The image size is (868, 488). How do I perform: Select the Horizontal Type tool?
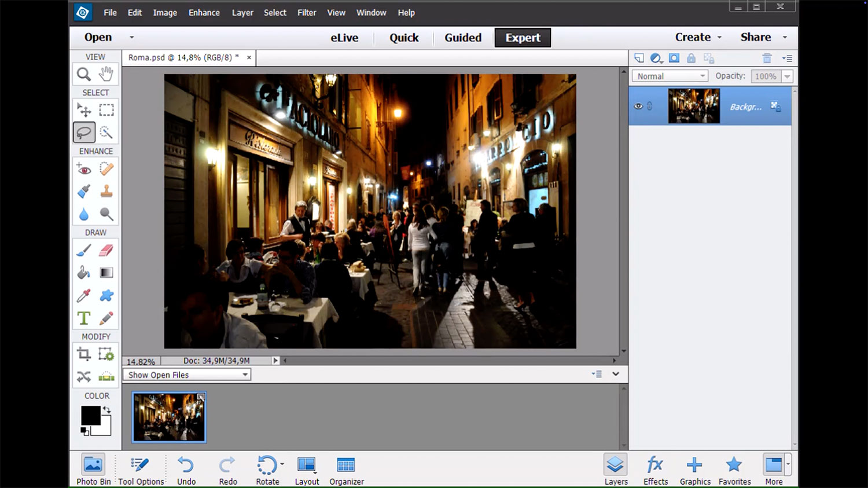point(84,318)
